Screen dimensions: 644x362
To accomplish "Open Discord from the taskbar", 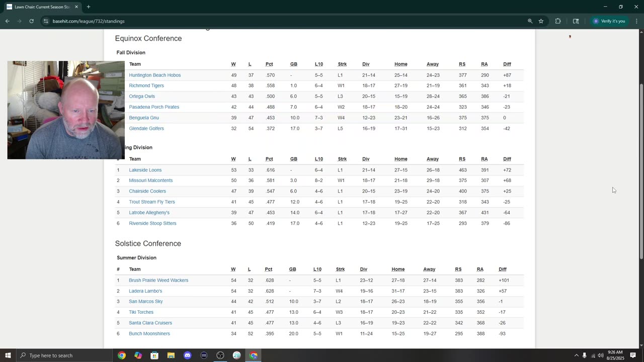I will [x=188, y=355].
